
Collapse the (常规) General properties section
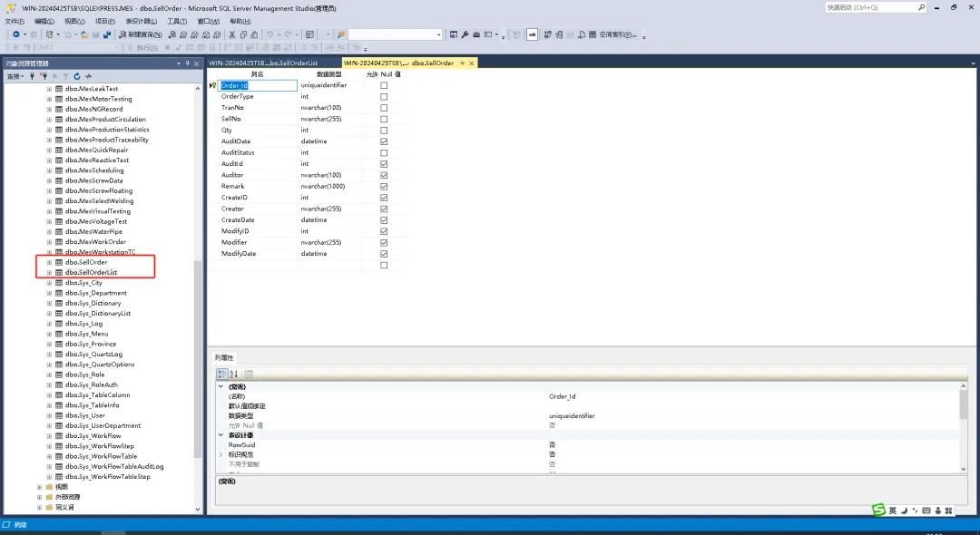(x=220, y=386)
